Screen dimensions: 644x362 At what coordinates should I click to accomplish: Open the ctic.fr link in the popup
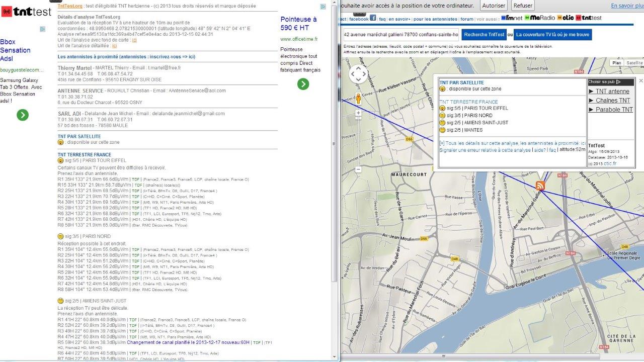tap(610, 163)
